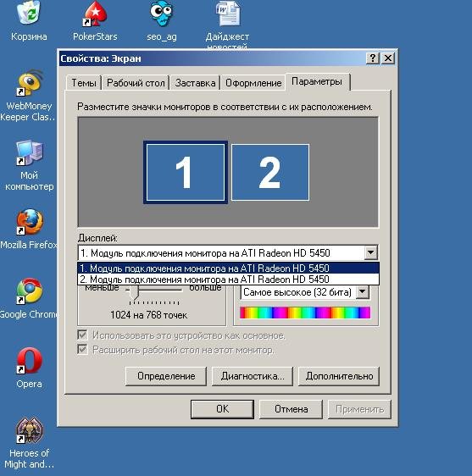Switch to the Заставка tab
This screenshot has height=476, width=472.
[195, 83]
